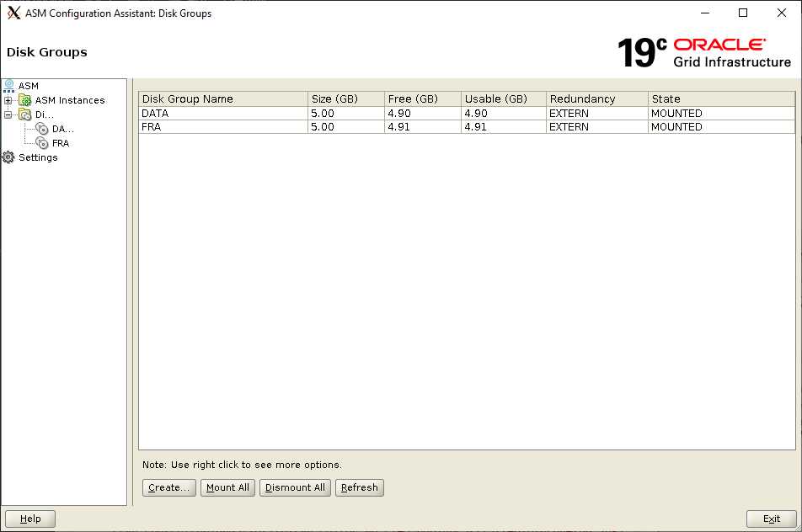
Task: Close the ASM Configuration Assistant window
Action: click(x=782, y=13)
